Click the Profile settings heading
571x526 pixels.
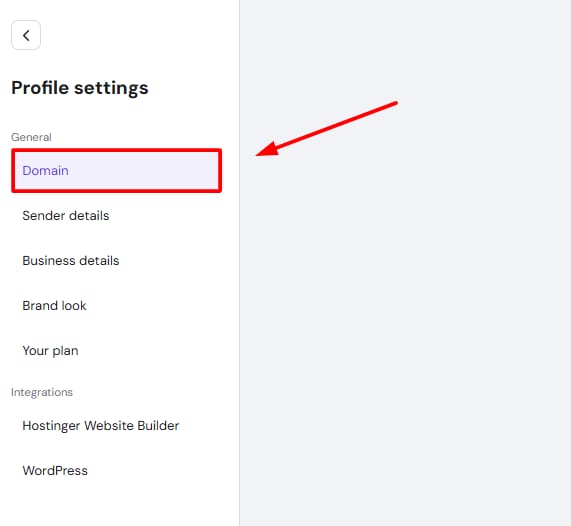tap(80, 88)
